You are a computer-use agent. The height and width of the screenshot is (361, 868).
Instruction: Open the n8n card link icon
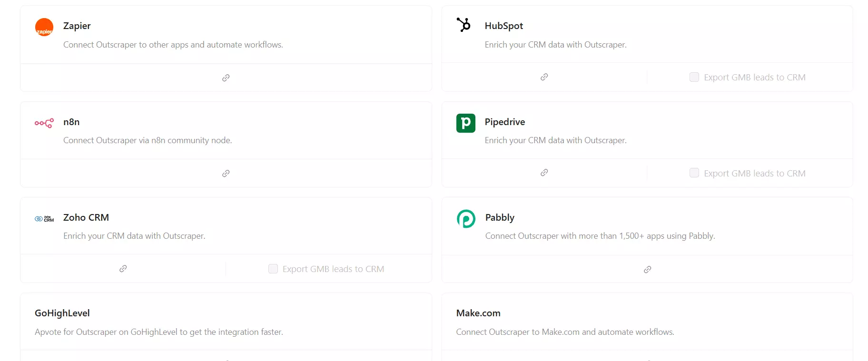pos(226,174)
